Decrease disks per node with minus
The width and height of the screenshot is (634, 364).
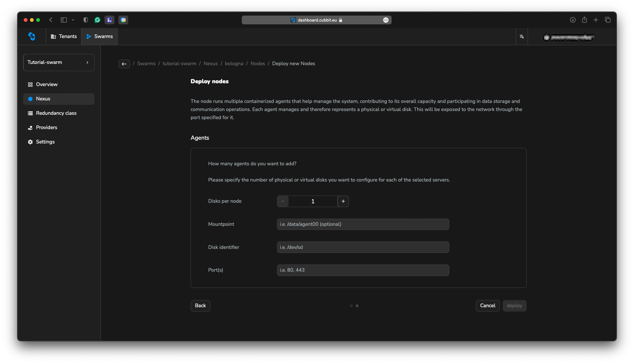(283, 201)
